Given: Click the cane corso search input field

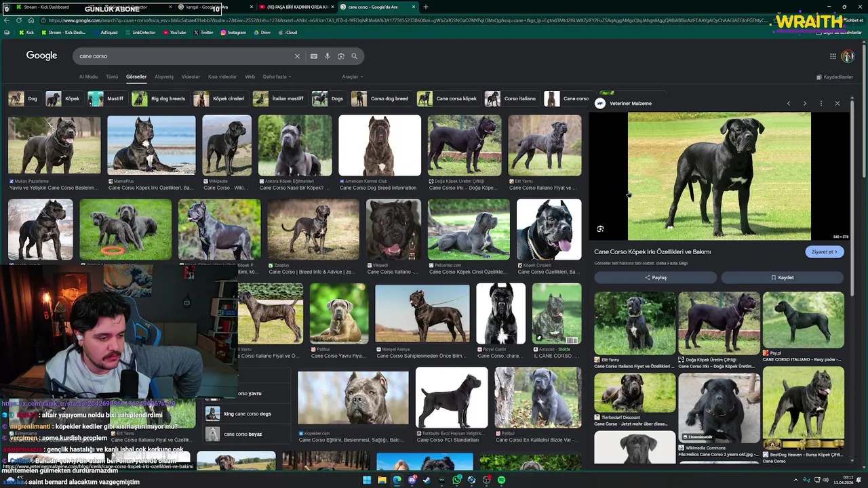Looking at the screenshot, I should point(183,56).
